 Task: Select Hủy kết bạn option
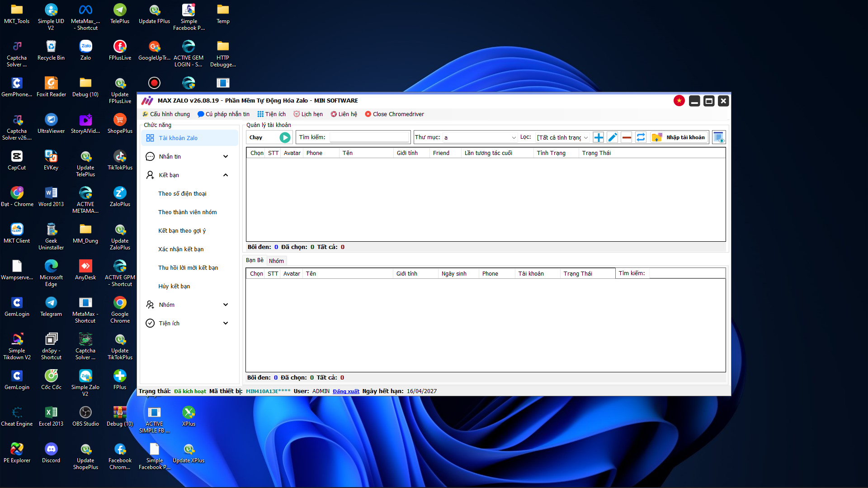click(x=174, y=286)
